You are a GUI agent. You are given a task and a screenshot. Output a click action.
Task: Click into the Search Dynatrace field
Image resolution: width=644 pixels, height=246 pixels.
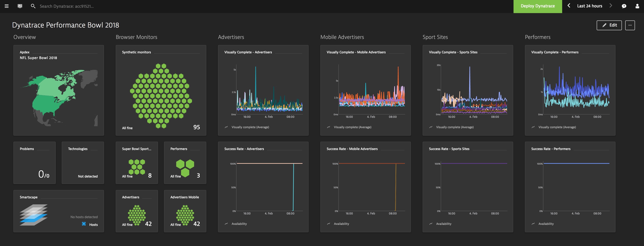pyautogui.click(x=67, y=6)
